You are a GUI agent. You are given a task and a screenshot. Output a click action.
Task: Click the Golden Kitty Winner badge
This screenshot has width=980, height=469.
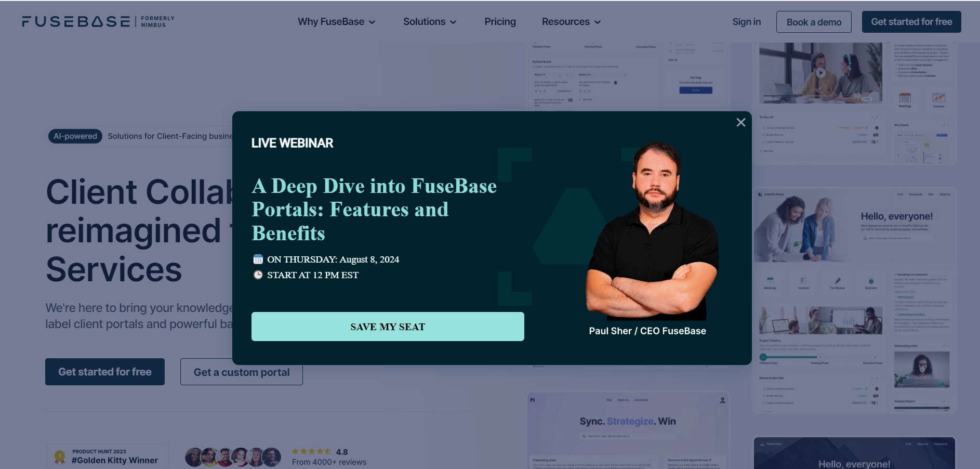pyautogui.click(x=107, y=457)
